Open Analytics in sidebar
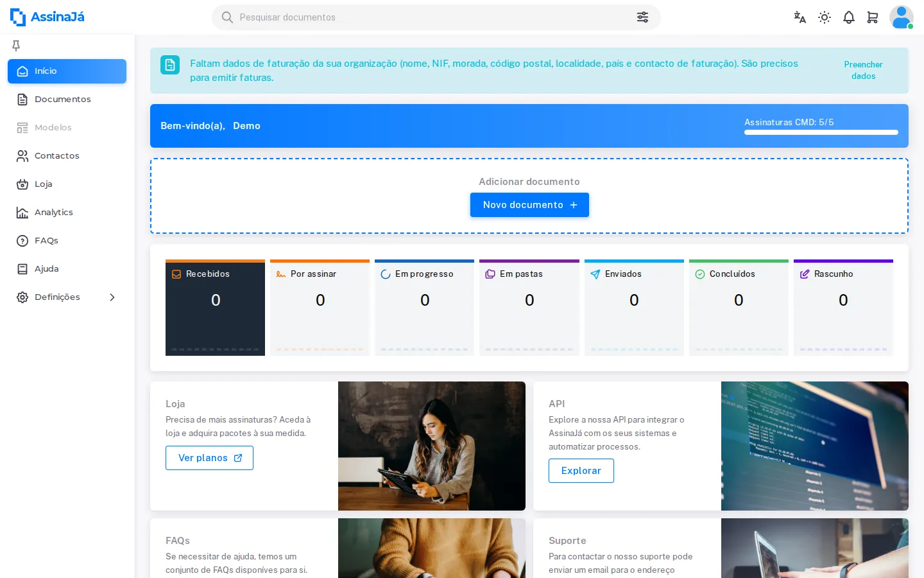Image resolution: width=924 pixels, height=578 pixels. click(67, 213)
